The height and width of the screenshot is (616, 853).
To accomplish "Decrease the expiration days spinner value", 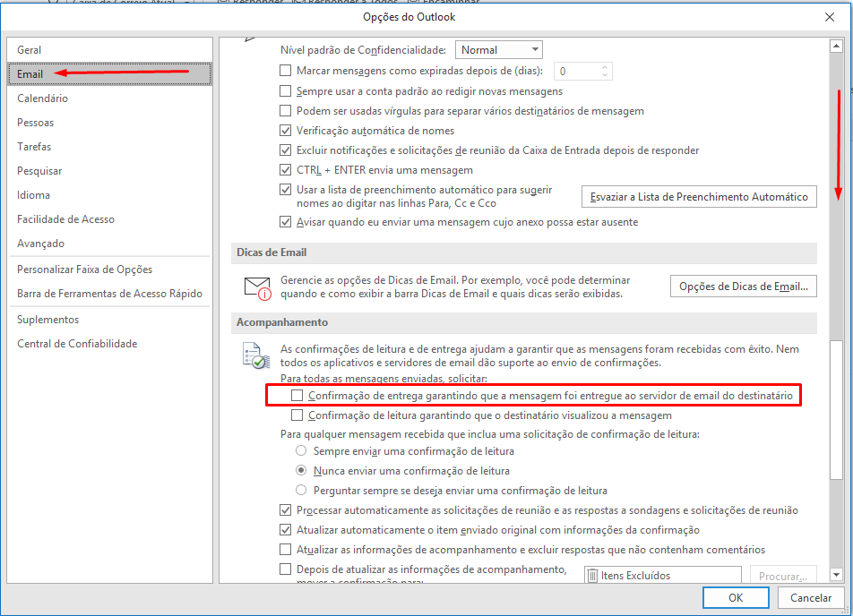I will (605, 75).
